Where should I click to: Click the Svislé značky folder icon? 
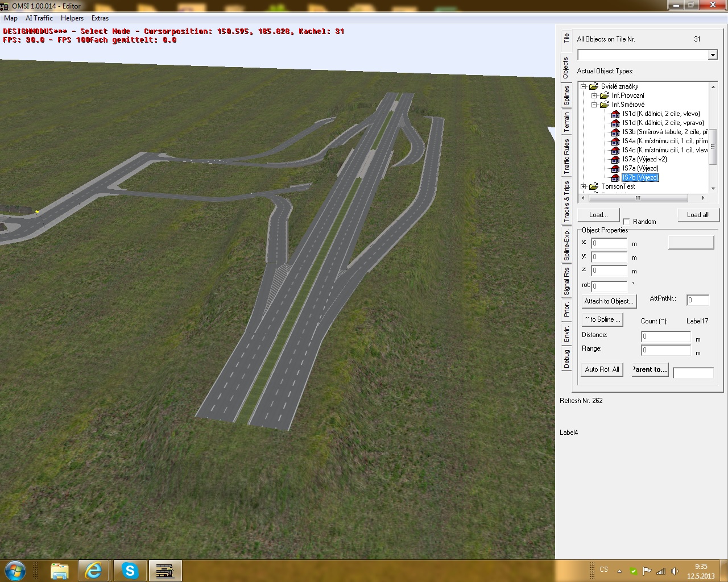(593, 86)
